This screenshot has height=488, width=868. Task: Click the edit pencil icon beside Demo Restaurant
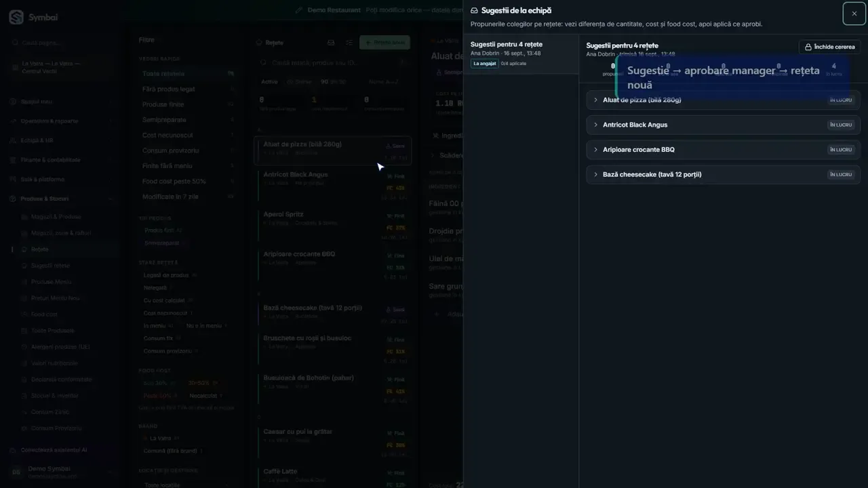(300, 10)
